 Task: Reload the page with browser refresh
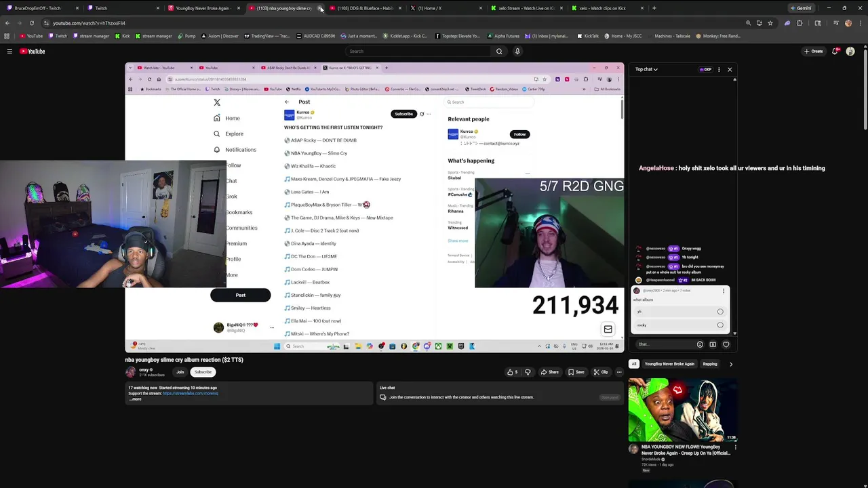(x=32, y=23)
